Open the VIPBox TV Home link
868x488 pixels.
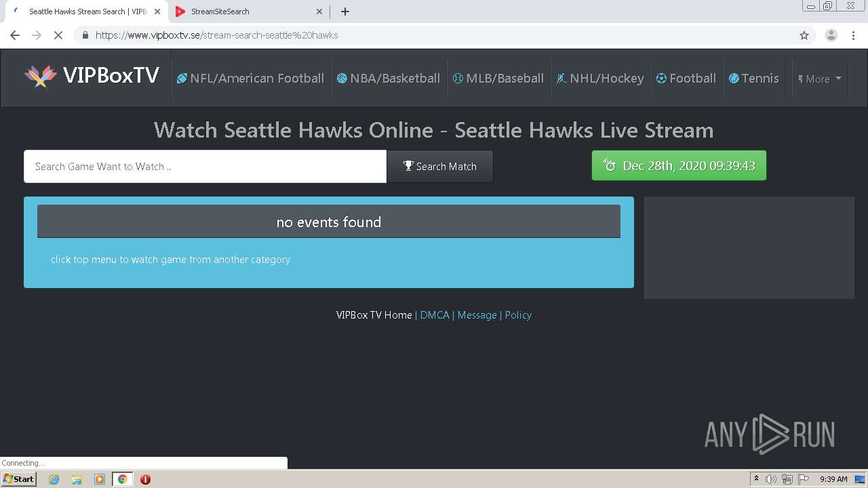pos(374,315)
